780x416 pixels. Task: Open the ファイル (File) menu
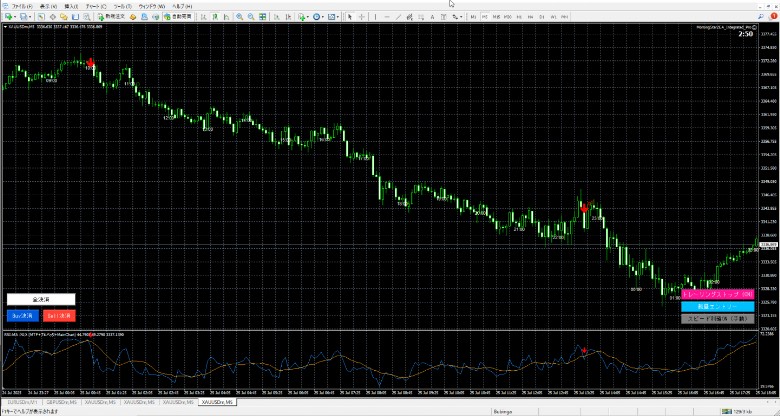coord(21,5)
